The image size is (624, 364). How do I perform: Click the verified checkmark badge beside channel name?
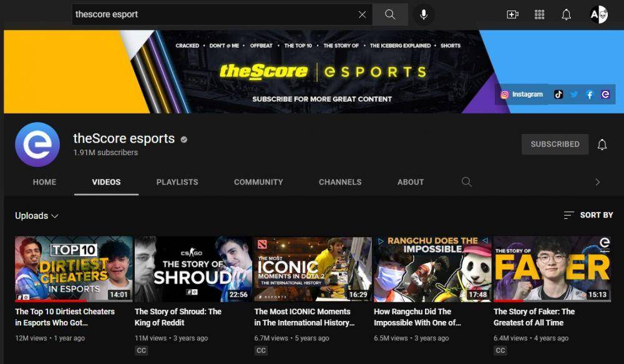pos(184,140)
